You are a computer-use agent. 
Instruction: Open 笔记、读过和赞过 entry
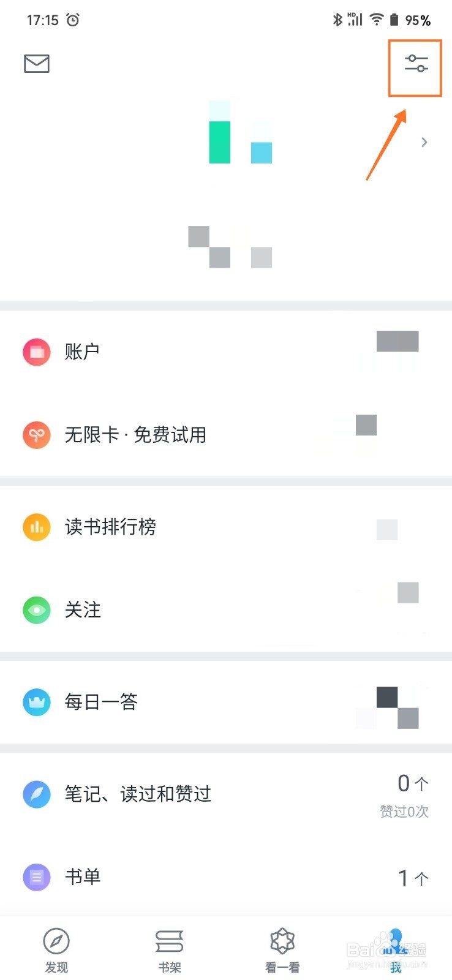click(226, 794)
